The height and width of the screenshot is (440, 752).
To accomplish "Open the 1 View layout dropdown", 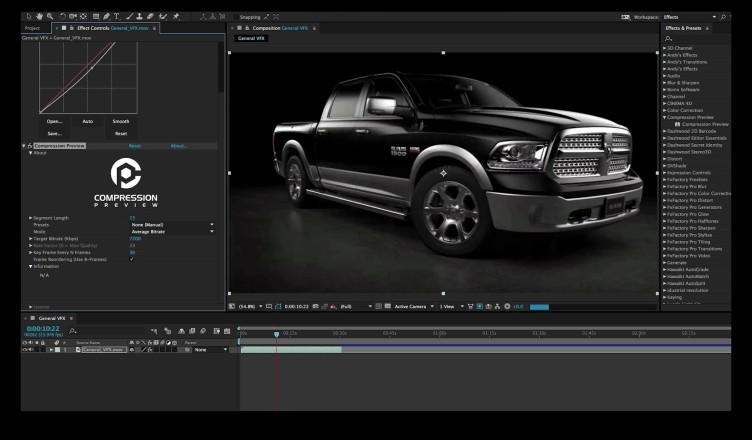I will coord(452,307).
